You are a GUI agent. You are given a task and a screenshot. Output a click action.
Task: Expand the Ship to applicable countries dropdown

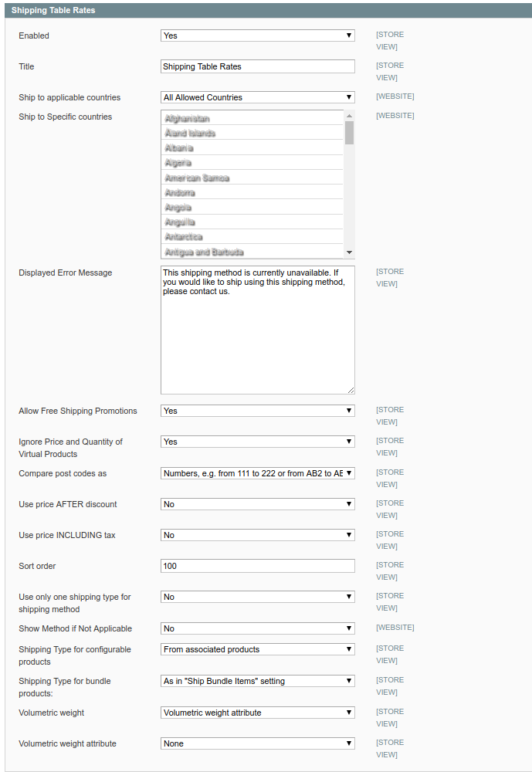pos(257,97)
